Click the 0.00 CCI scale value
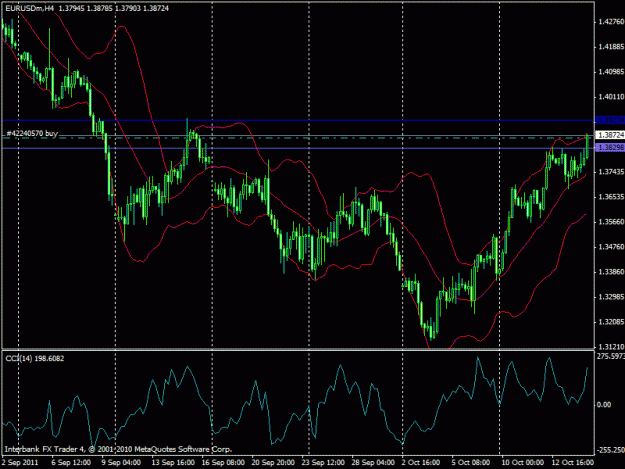Viewport: 625px width, 469px height. click(x=604, y=404)
